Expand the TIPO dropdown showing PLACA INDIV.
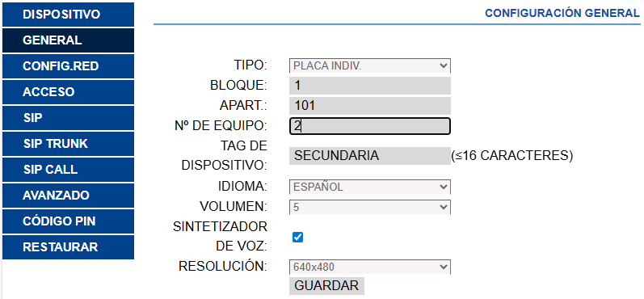The image size is (644, 299). pyautogui.click(x=369, y=65)
